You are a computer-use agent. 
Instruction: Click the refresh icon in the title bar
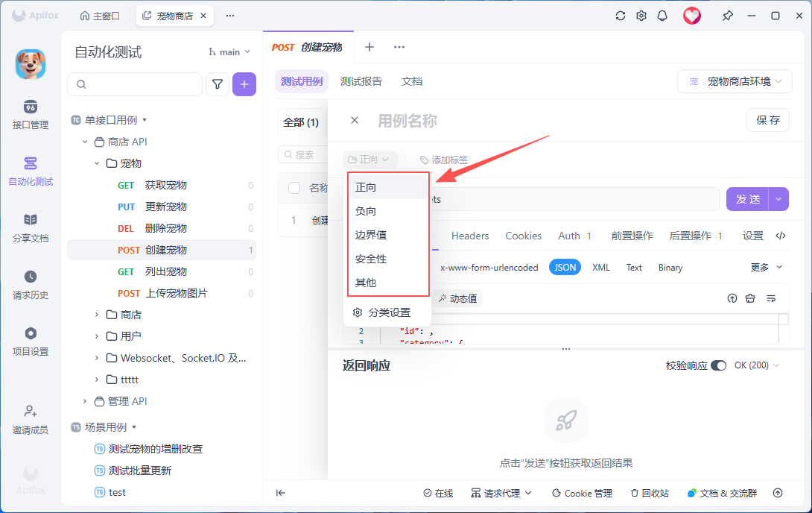[x=621, y=16]
